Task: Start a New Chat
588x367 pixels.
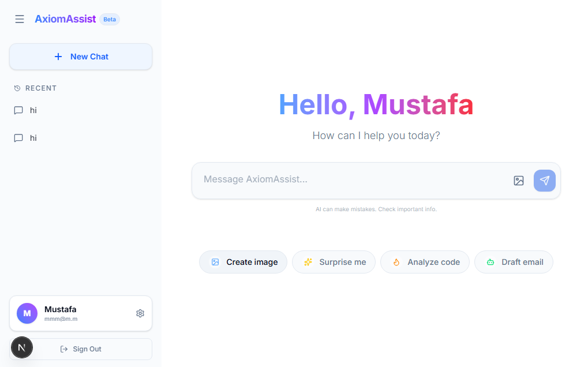Action: (x=81, y=57)
